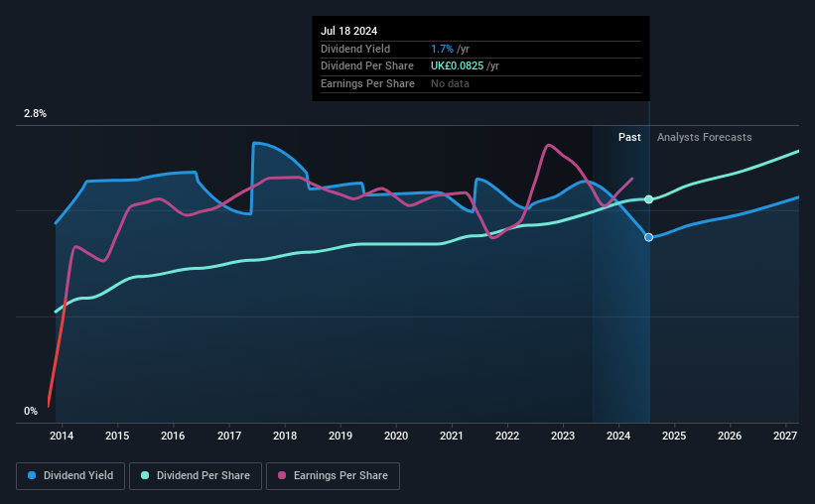The image size is (815, 504).
Task: Click the 'Past' label on the chart
Action: click(x=629, y=137)
